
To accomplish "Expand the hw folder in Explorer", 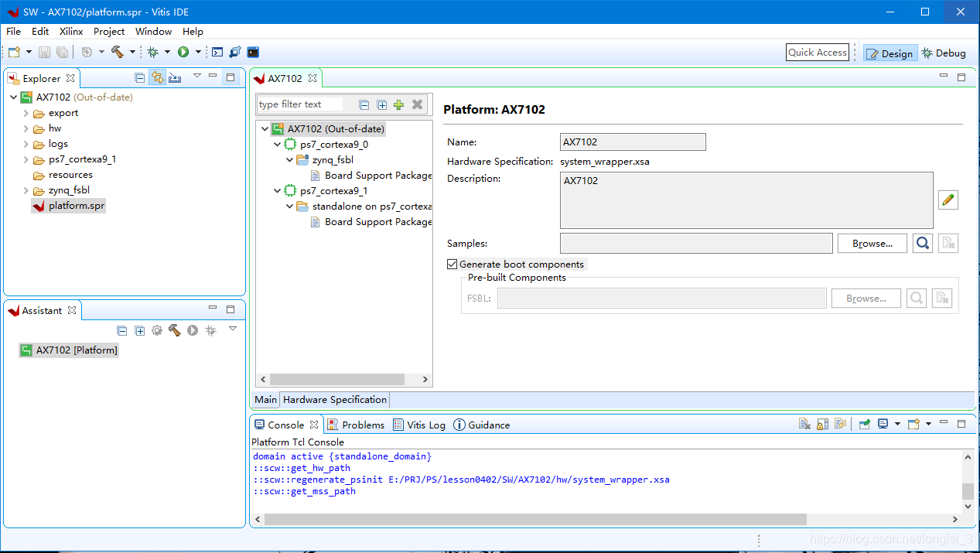I will 26,128.
